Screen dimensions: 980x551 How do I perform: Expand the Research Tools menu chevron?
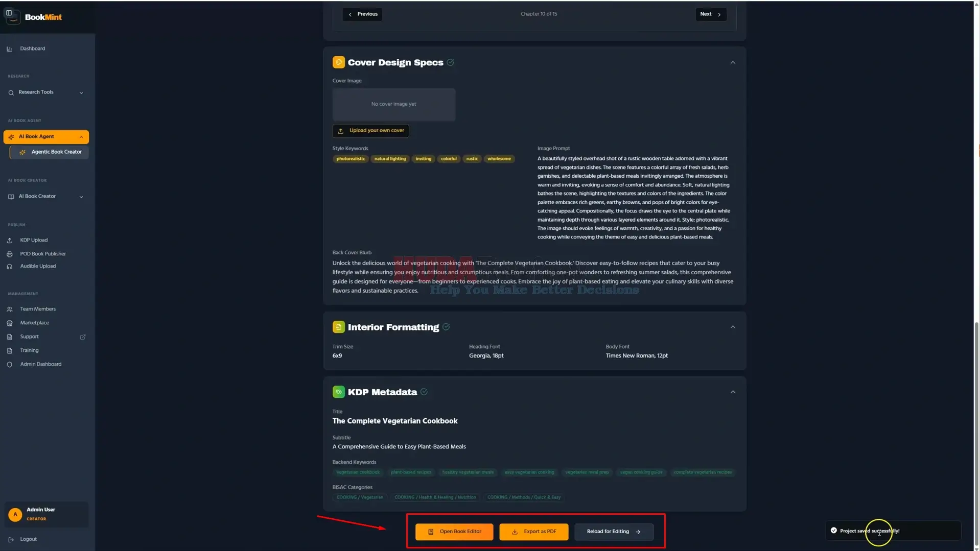81,92
